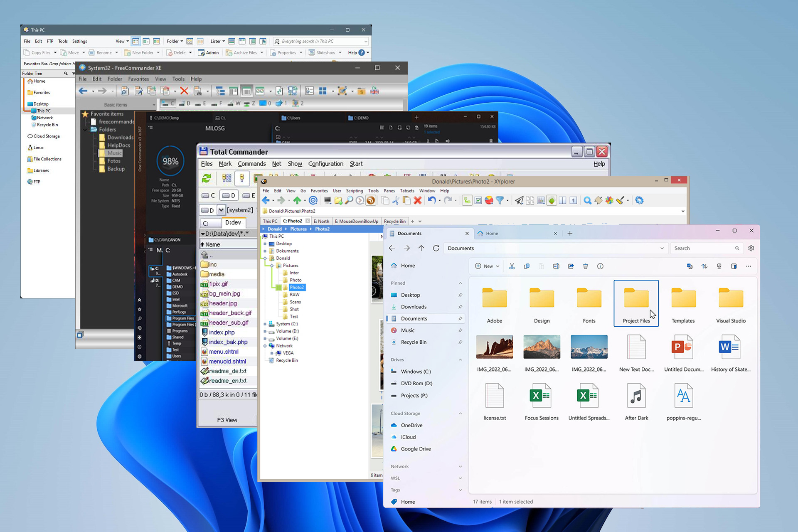Toggle the pin next to Music in Files sidebar
Viewport: 798px width, 532px height.
tap(460, 330)
